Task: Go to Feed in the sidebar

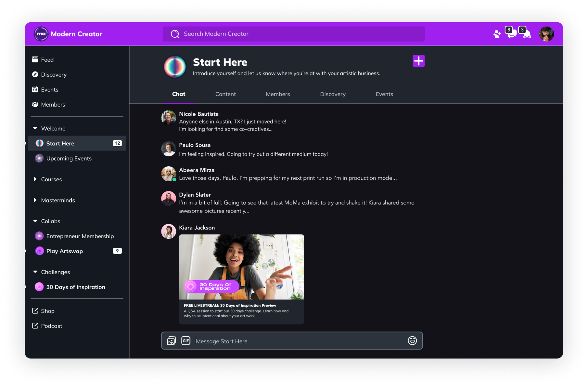Action: [x=47, y=59]
